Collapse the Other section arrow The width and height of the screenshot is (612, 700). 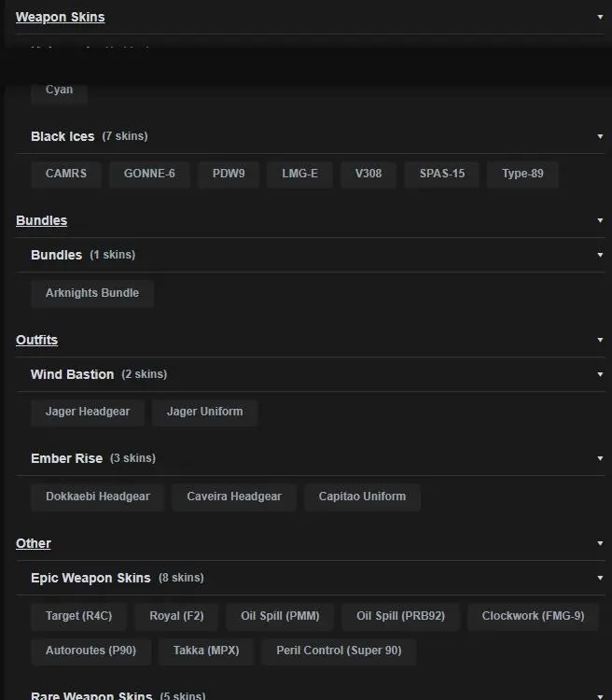point(600,543)
